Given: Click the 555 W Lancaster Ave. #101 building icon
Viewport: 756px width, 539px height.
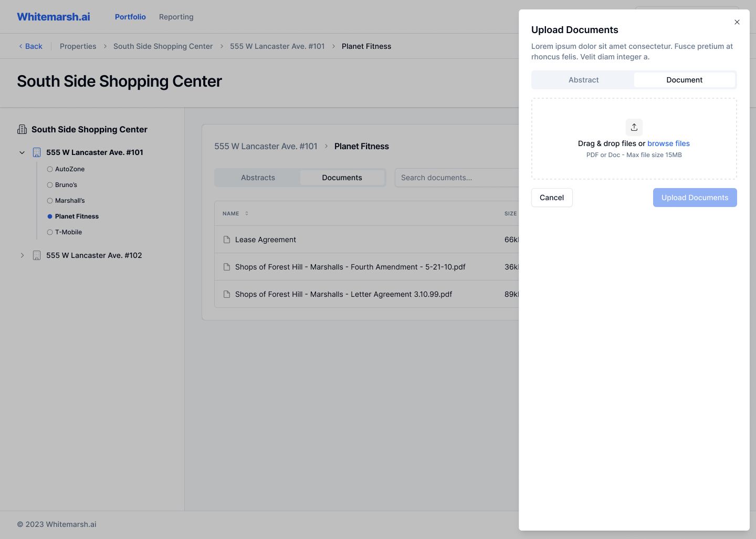Looking at the screenshot, I should 37,152.
